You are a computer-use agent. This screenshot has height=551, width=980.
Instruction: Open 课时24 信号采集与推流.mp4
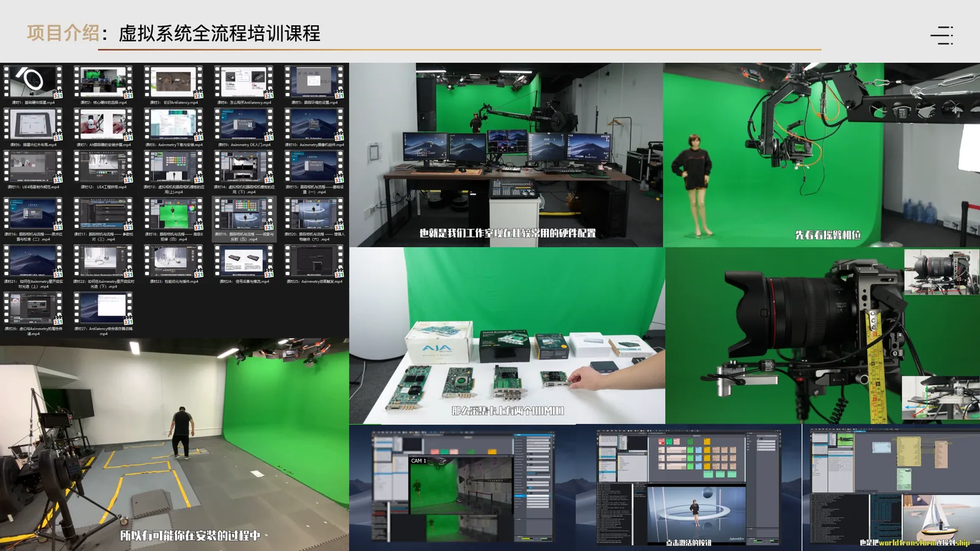244,261
